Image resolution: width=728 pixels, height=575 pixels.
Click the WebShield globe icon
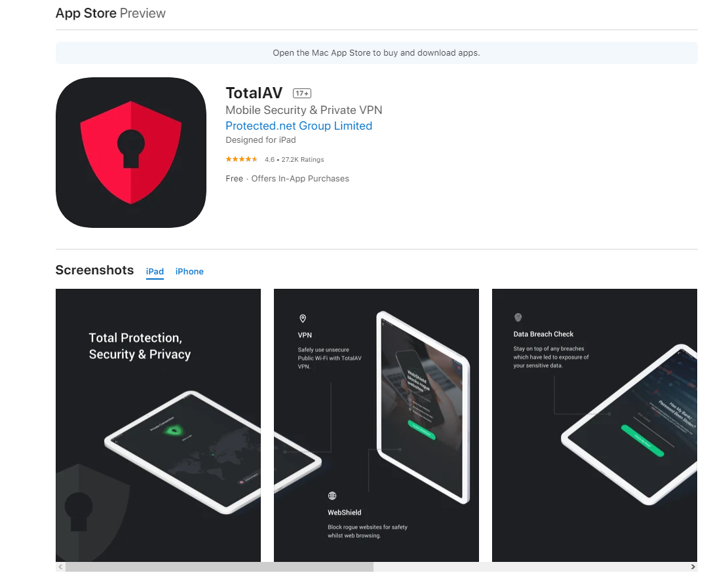point(332,496)
